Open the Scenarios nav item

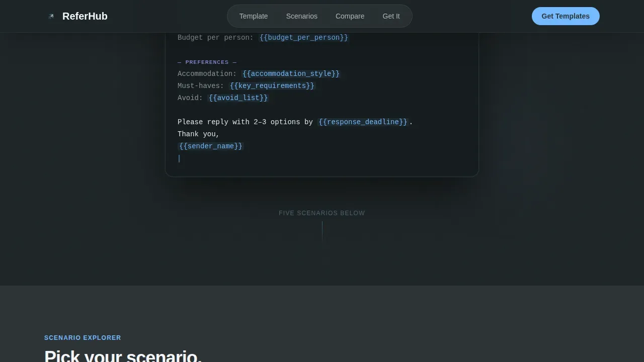coord(302,16)
